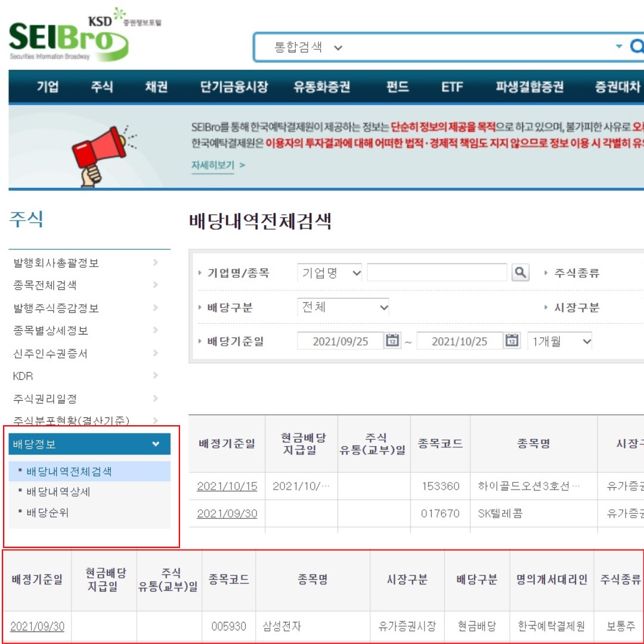
Task: Open the 1개월 period dropdown
Action: tap(559, 341)
